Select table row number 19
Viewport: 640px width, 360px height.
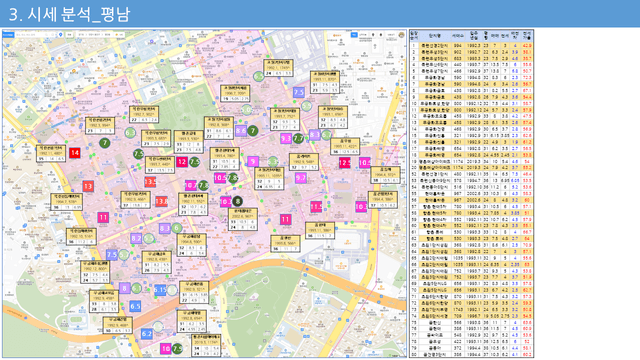coord(471,162)
